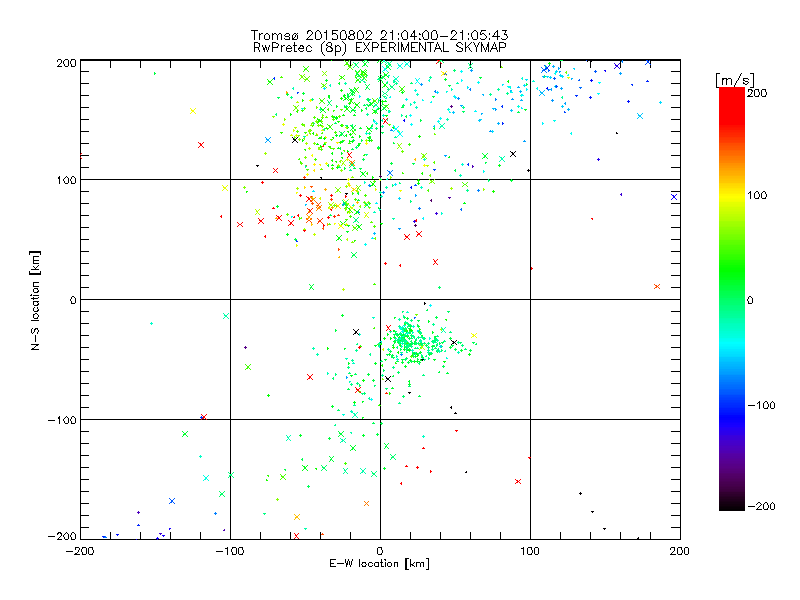The image size is (800, 600).
Task: Click the colorbar's green band at 0
Action: pos(732,300)
